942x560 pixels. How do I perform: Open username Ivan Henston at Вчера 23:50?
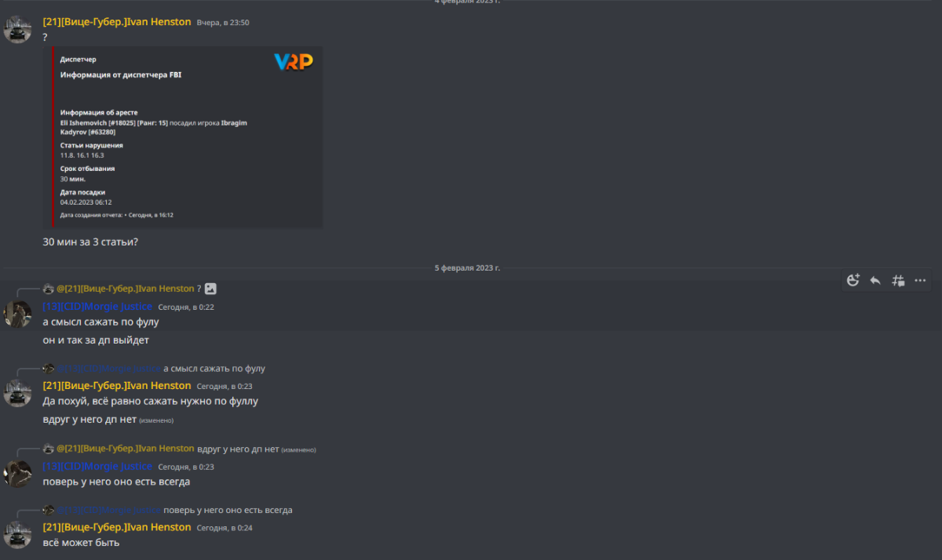(117, 22)
